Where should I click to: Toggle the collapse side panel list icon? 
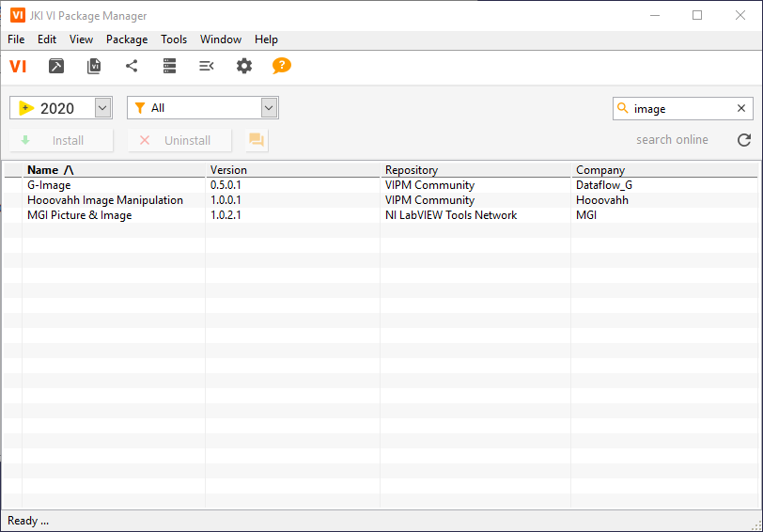click(207, 66)
